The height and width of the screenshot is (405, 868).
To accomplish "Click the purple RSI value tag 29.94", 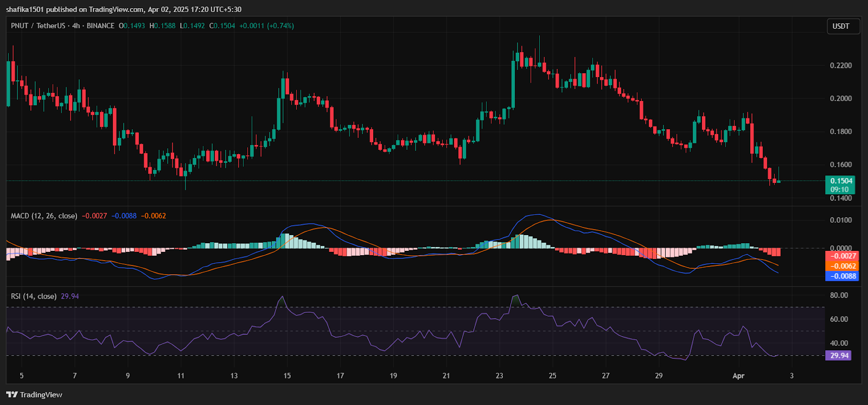I will (x=839, y=356).
